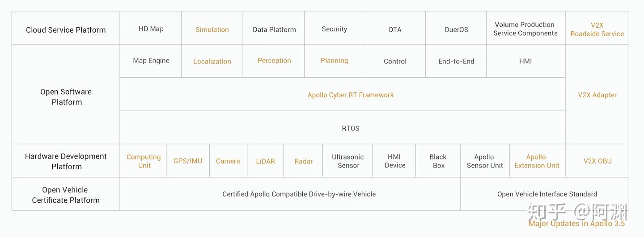Click the Control module cell
Image resolution: width=644 pixels, height=238 pixels.
click(395, 61)
